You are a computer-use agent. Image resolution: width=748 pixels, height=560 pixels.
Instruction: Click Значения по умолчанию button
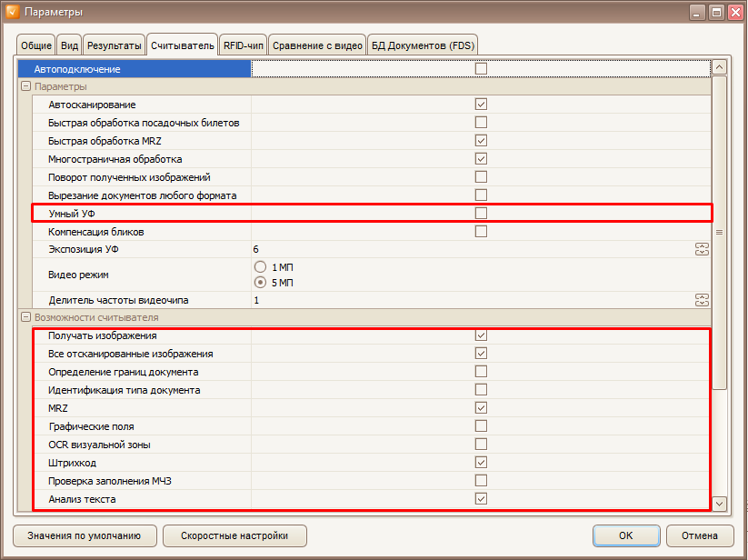(85, 535)
